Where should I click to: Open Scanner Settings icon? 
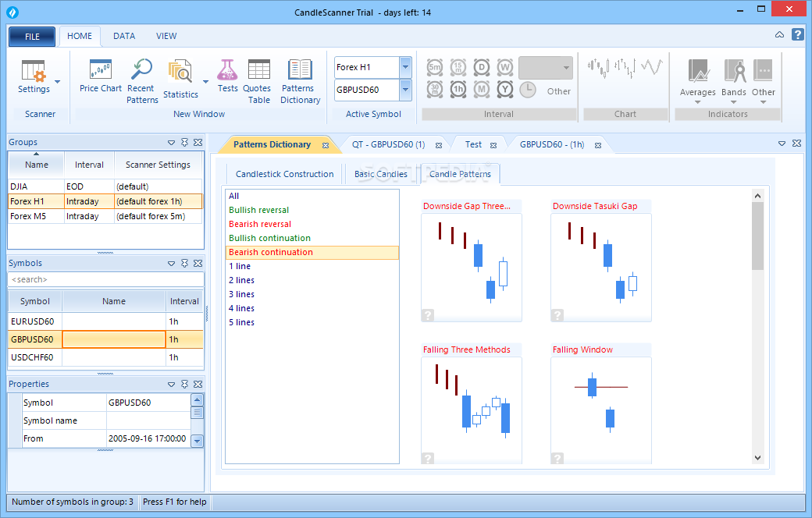[x=34, y=71]
